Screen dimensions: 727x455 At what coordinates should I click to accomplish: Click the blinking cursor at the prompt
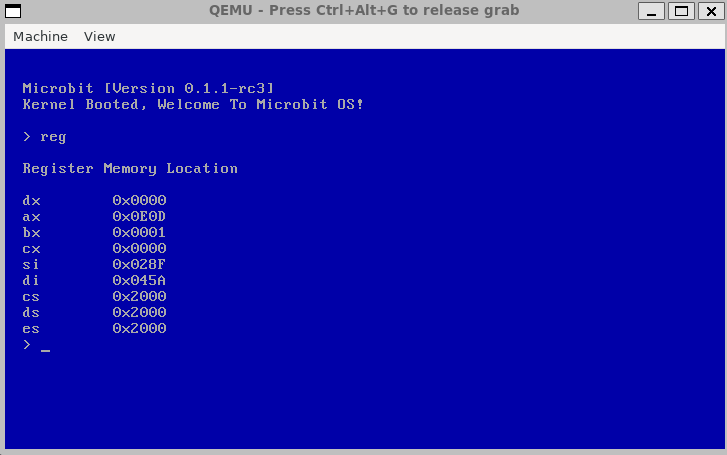pos(45,351)
